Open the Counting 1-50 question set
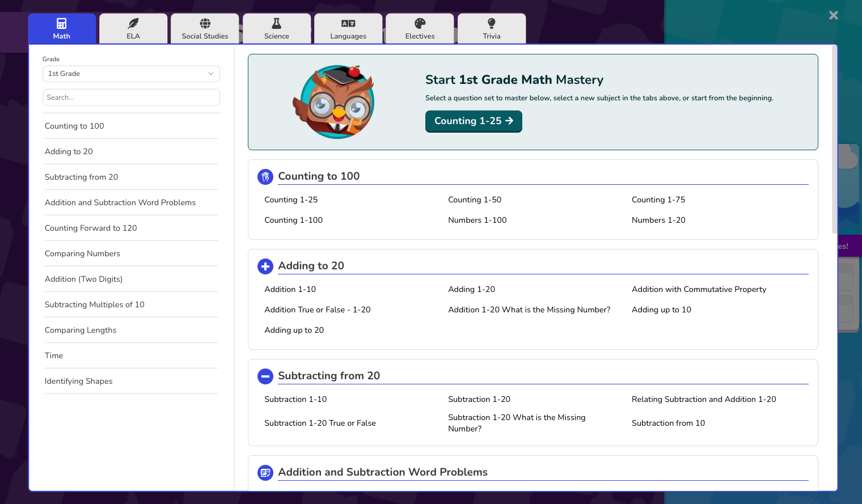This screenshot has width=862, height=504. [x=475, y=200]
